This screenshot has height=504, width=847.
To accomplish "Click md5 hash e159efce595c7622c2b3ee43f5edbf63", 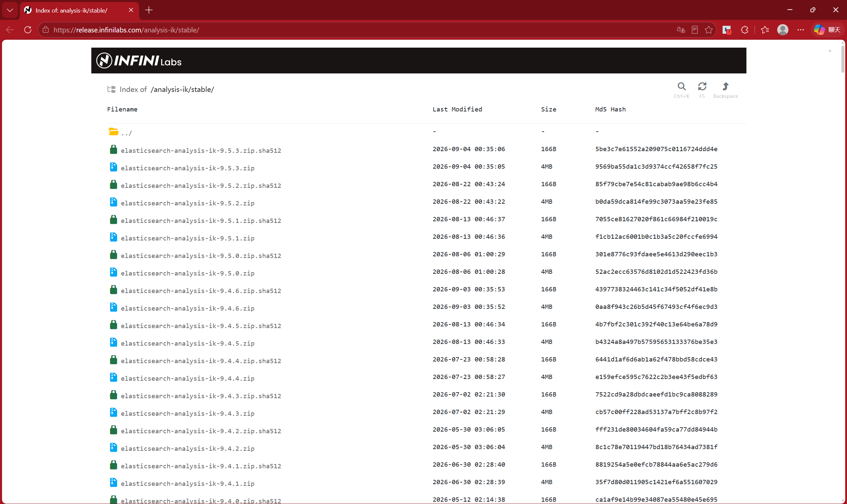I will (x=656, y=377).
